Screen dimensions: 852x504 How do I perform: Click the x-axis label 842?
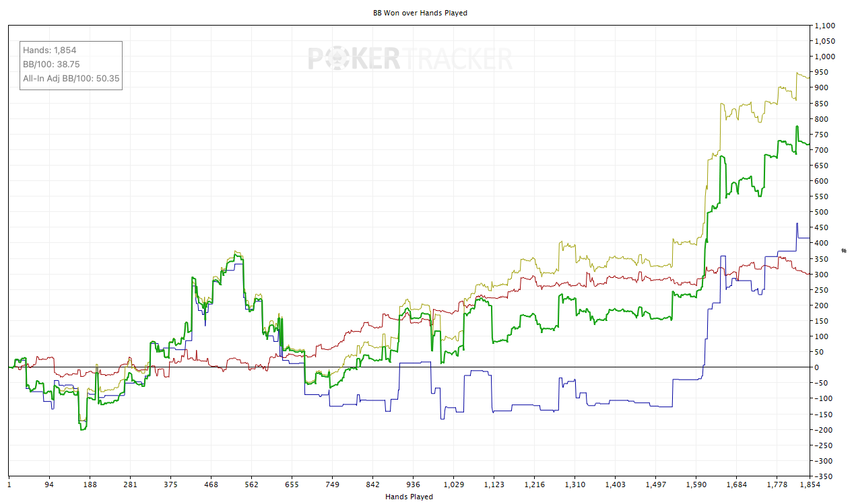point(372,484)
